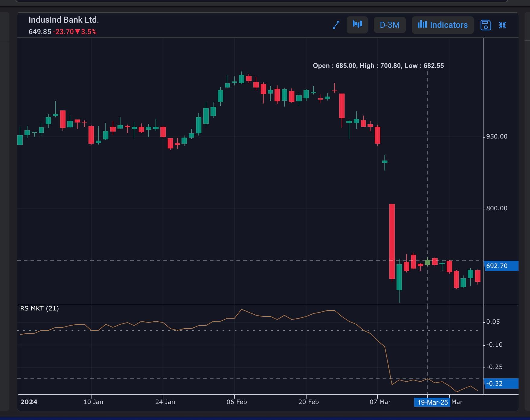Screen dimensions: 530x420
Task: Save the chart layout with the save icon
Action: click(x=486, y=25)
